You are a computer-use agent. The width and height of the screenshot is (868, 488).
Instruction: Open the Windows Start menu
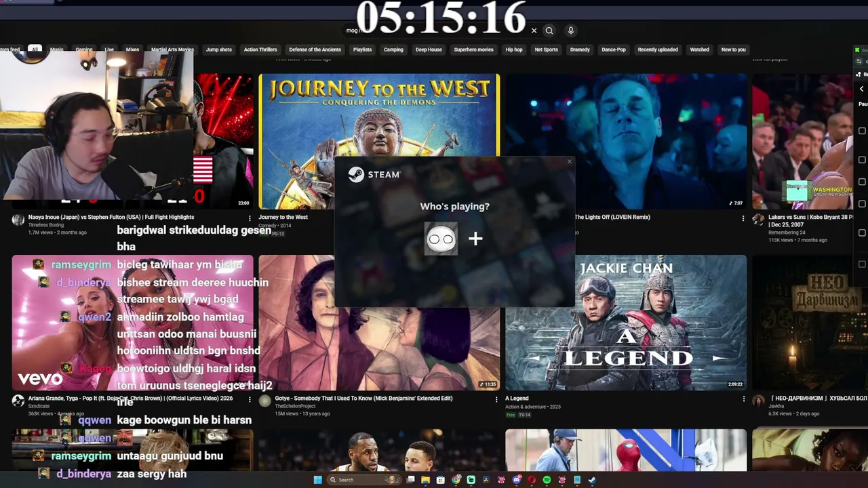tap(317, 480)
